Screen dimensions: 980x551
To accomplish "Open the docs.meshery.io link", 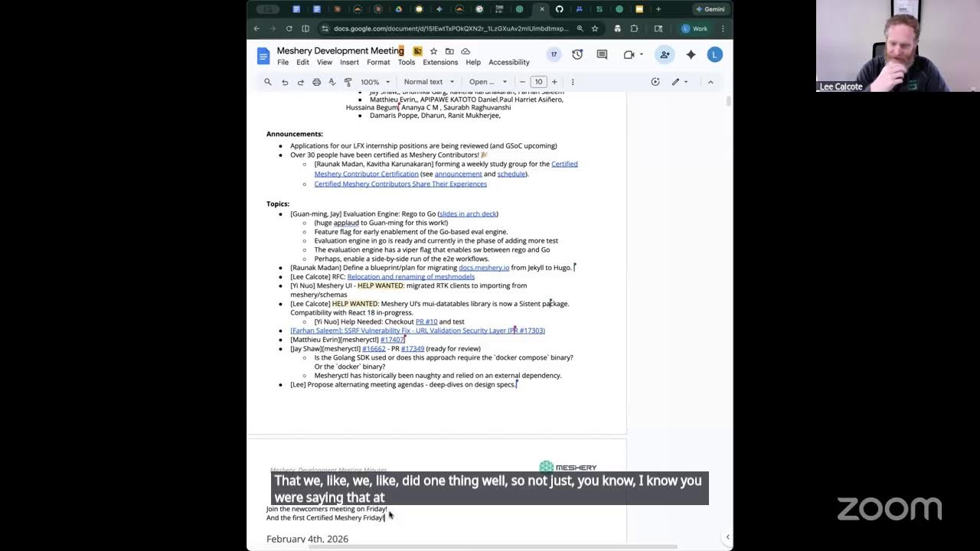I will coord(484,268).
